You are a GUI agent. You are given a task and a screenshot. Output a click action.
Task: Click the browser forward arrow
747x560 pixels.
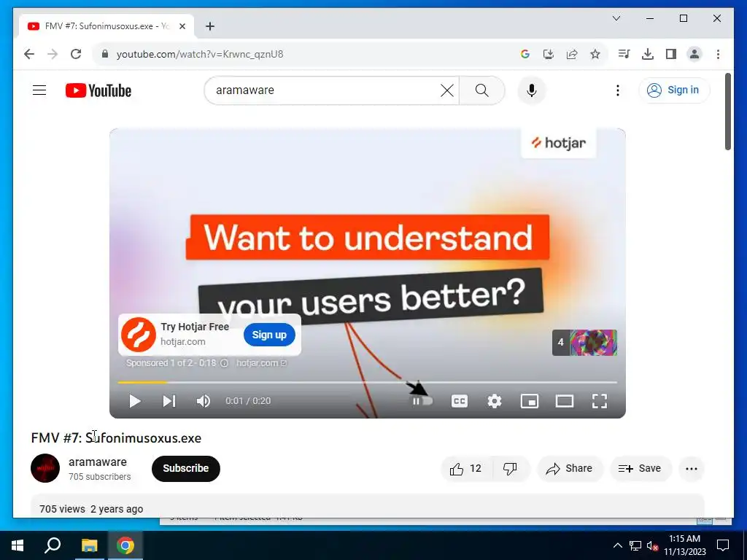pos(53,54)
